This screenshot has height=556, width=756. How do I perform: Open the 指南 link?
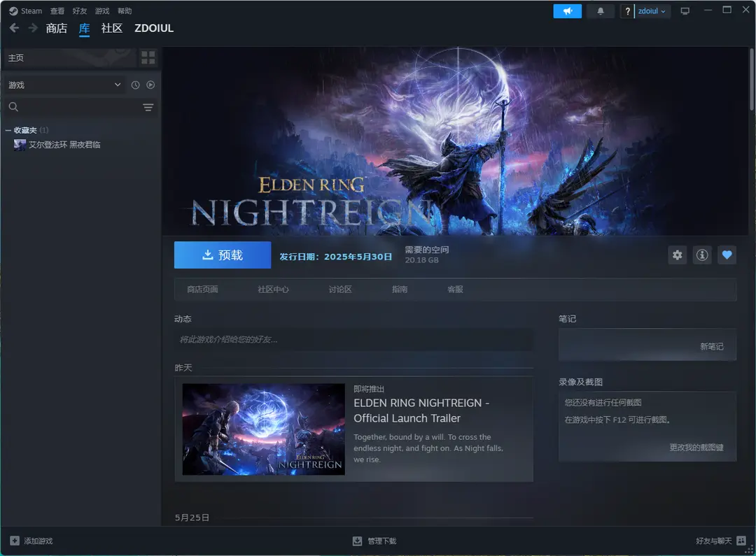[400, 289]
